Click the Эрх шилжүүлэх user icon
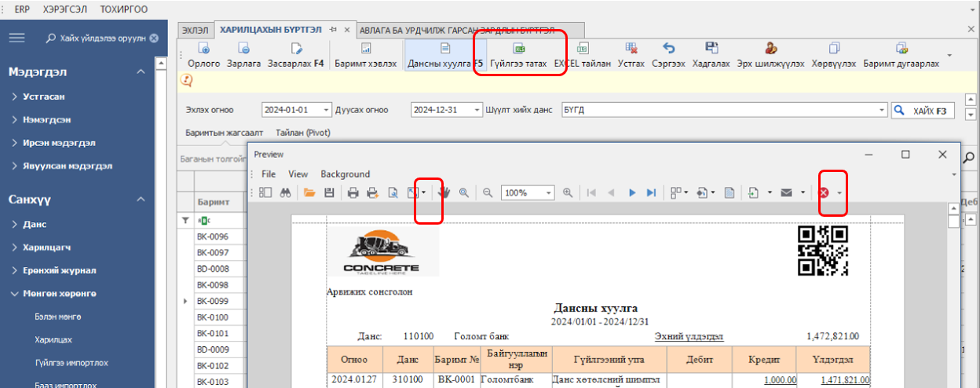This screenshot has height=388, width=980. click(x=770, y=49)
